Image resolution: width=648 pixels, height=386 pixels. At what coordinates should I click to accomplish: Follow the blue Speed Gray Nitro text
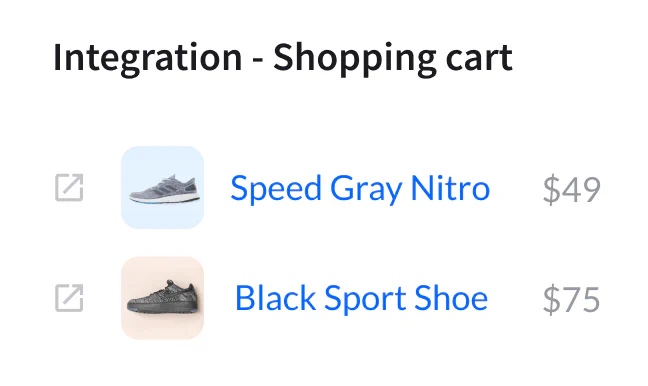coord(360,189)
